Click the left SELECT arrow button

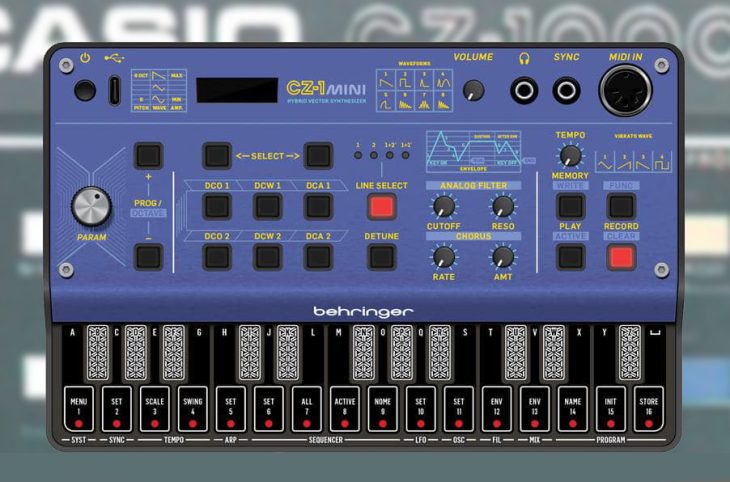pos(217,156)
